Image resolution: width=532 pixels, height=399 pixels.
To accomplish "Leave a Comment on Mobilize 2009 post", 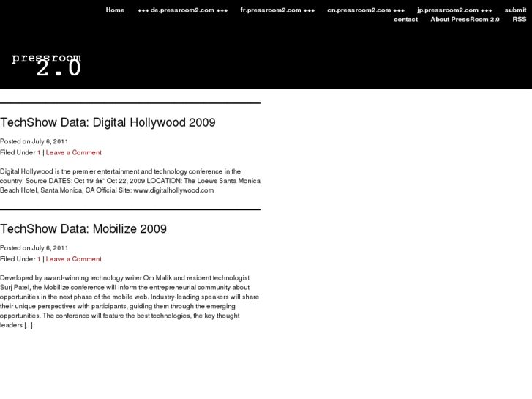I will [74, 259].
